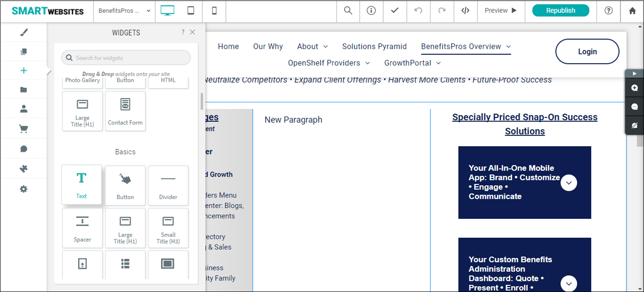
Task: Select the Large Title (H1) widget in Basics
Action: pyautogui.click(x=125, y=228)
